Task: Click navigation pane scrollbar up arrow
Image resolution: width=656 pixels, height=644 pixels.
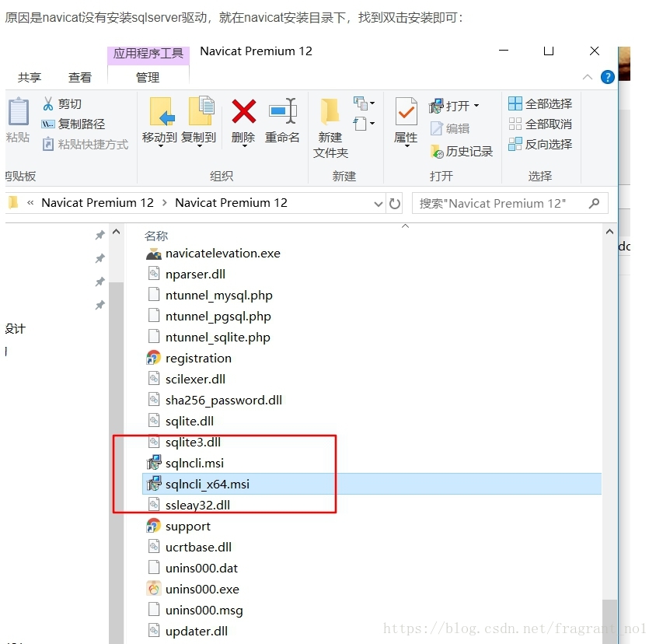Action: coord(117,232)
